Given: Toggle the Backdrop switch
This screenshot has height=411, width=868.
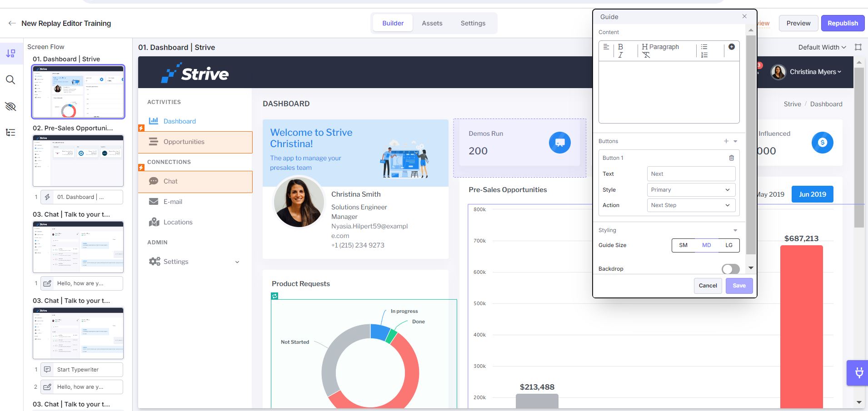Looking at the screenshot, I should click(731, 269).
